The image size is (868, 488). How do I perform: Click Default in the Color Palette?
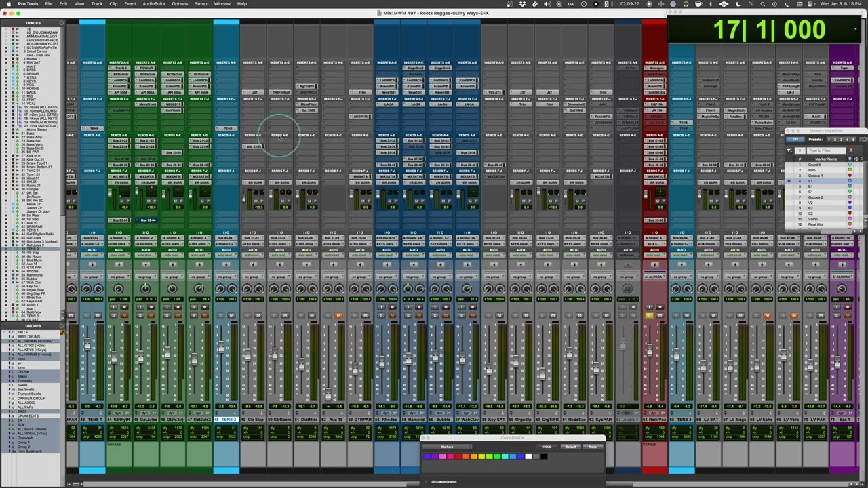click(x=570, y=447)
